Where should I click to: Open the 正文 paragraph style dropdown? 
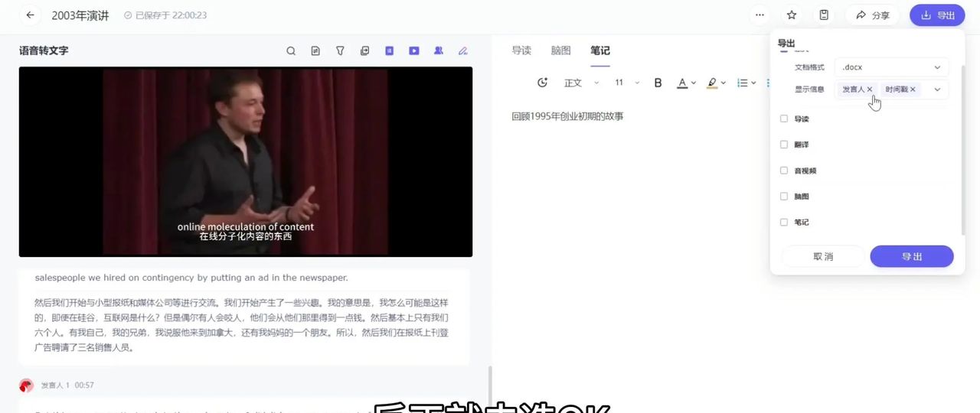[581, 83]
